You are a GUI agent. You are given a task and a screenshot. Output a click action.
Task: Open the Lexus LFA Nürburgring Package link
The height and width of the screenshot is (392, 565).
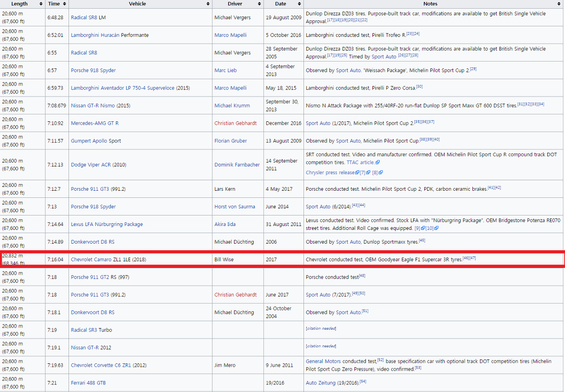click(x=106, y=224)
